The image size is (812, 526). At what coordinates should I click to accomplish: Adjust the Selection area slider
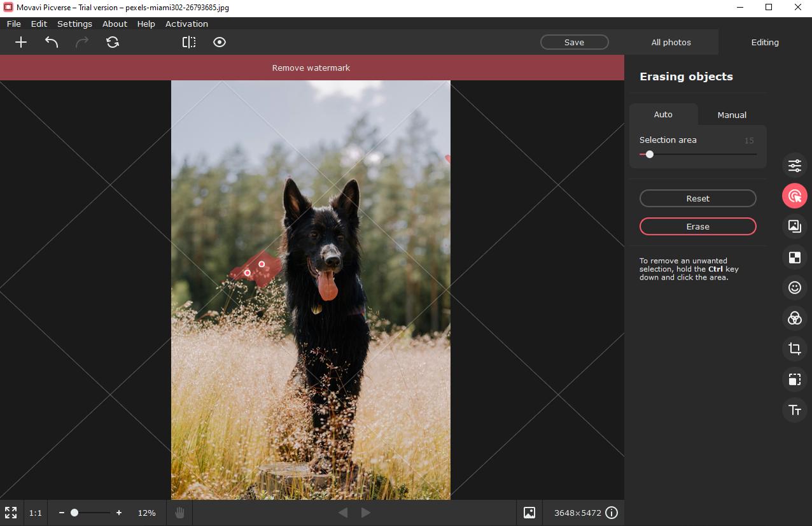pyautogui.click(x=650, y=154)
